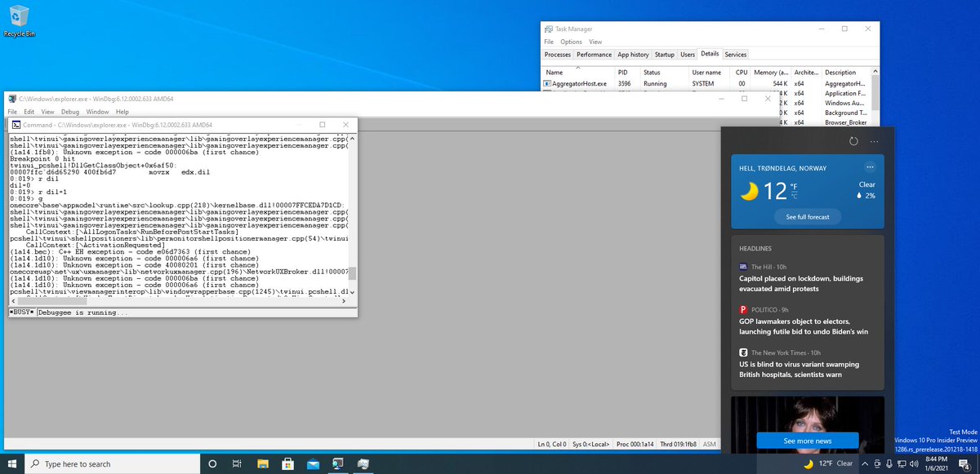Viewport: 980px width, 474px height.
Task: Switch to Task Manager Services tab
Action: coord(735,55)
